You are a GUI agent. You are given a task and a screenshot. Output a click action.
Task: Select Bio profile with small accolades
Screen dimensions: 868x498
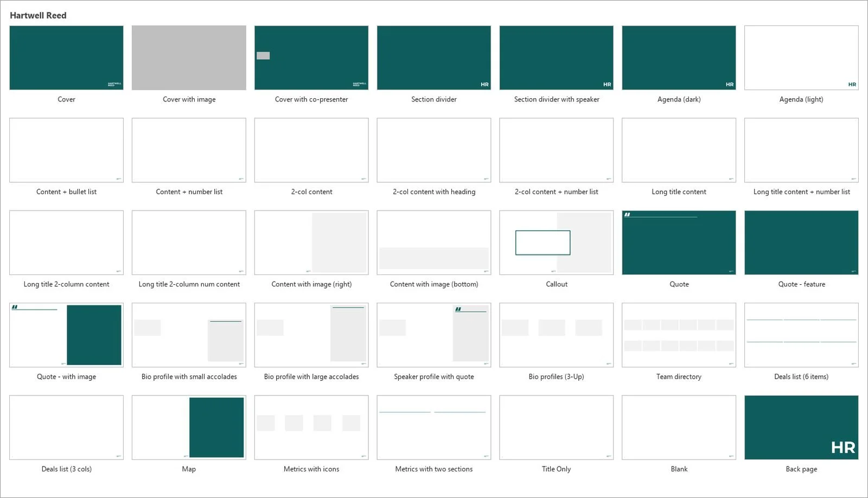coord(189,335)
